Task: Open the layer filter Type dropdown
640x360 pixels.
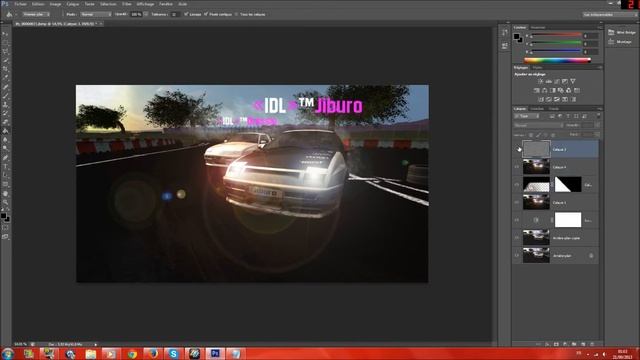Action: (527, 116)
